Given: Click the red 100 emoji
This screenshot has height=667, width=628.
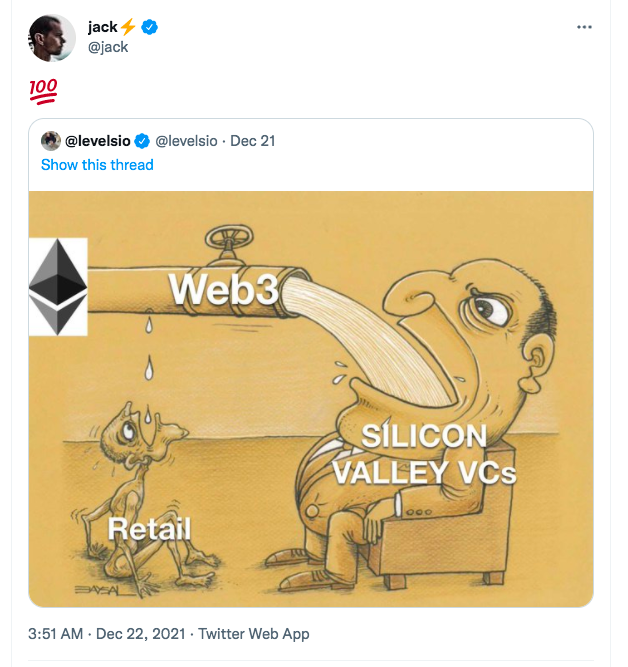Looking at the screenshot, I should click(43, 93).
